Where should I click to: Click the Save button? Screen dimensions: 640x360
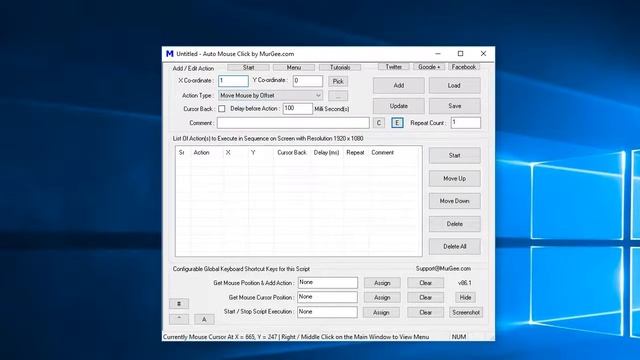pyautogui.click(x=454, y=106)
